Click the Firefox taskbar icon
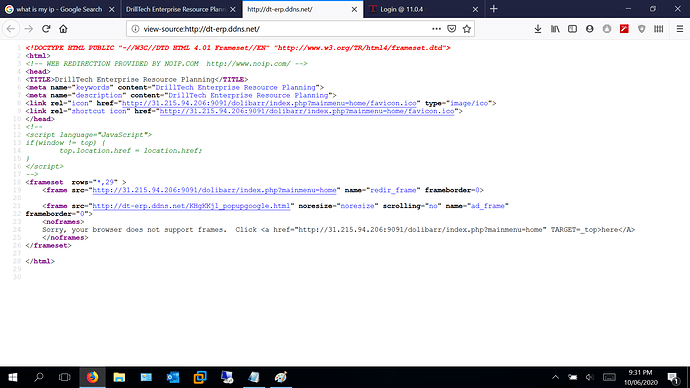 pos(92,377)
